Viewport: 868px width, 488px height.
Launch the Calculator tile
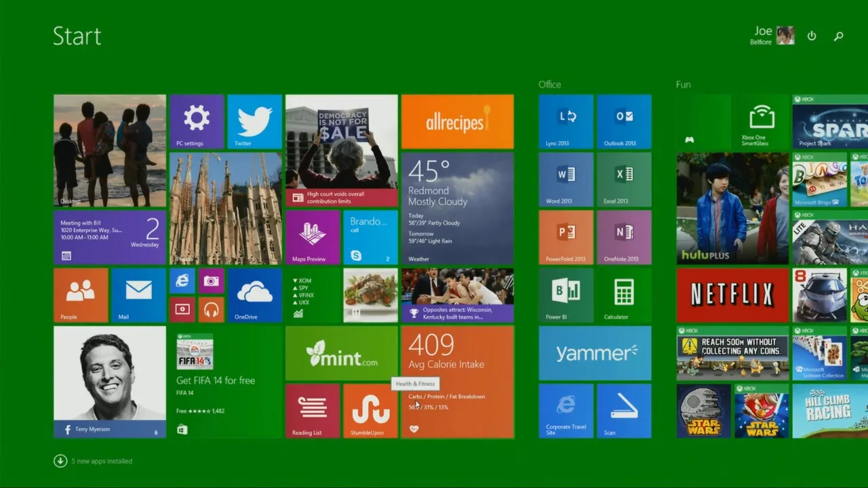pyautogui.click(x=624, y=295)
